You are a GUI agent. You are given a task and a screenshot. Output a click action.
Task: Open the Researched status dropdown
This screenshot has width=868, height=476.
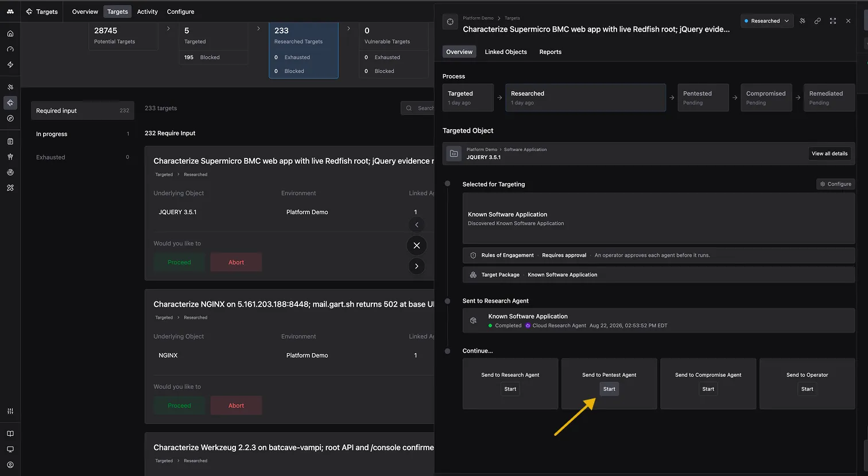tap(767, 21)
